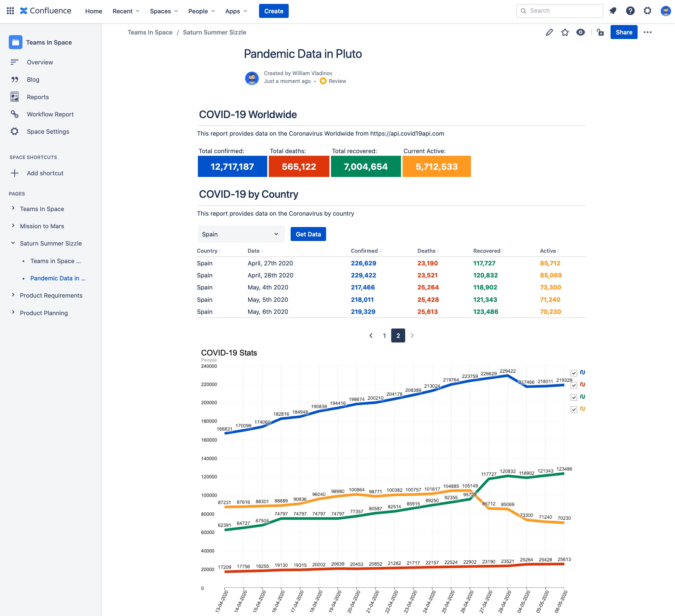Toggle the red series legend checkbox
This screenshot has height=616, width=675.
[574, 385]
